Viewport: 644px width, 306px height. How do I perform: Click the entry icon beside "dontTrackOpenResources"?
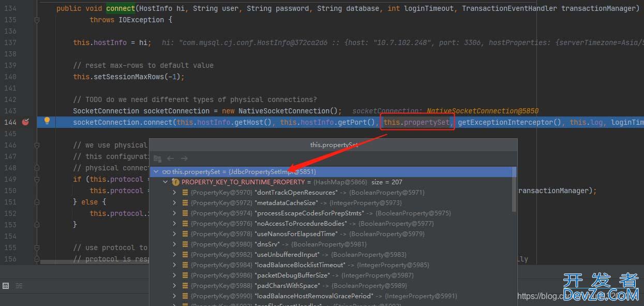coord(185,193)
